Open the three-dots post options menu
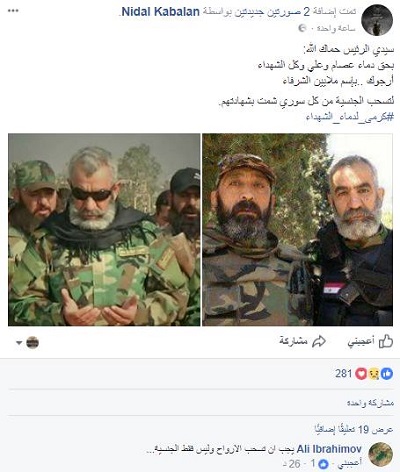 tap(13, 11)
